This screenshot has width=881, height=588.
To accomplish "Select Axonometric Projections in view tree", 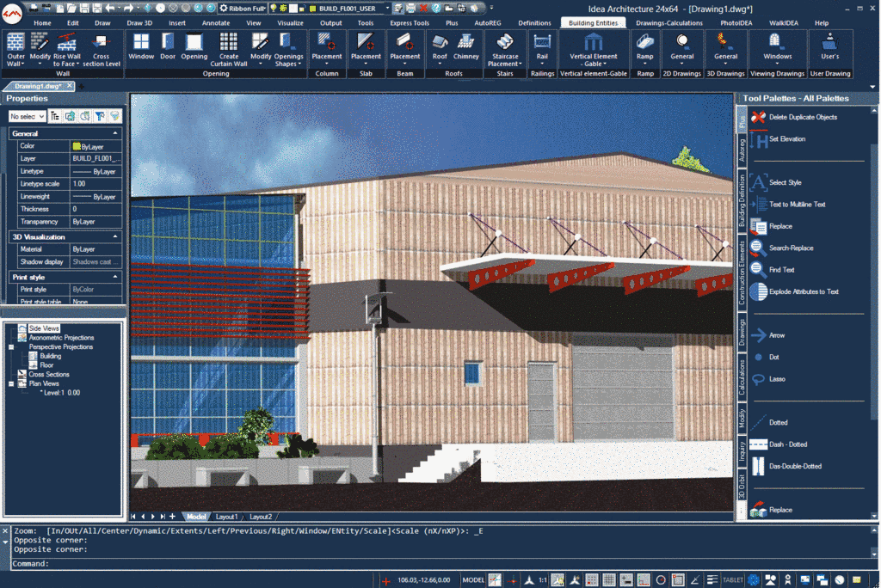I will coord(61,338).
